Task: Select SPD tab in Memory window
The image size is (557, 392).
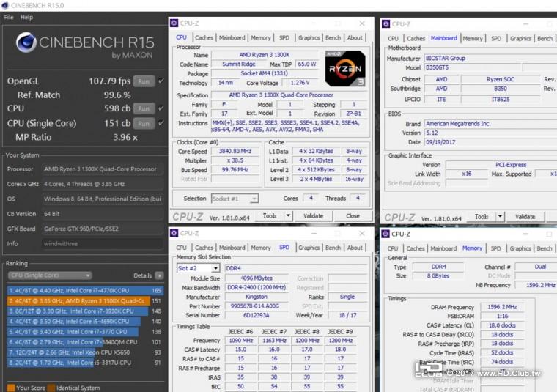Action: [496, 248]
